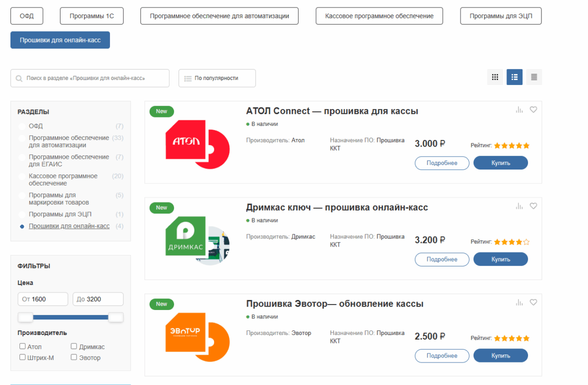Click Подробнее for Прошивка Эвотор
588x385 pixels.
442,356
